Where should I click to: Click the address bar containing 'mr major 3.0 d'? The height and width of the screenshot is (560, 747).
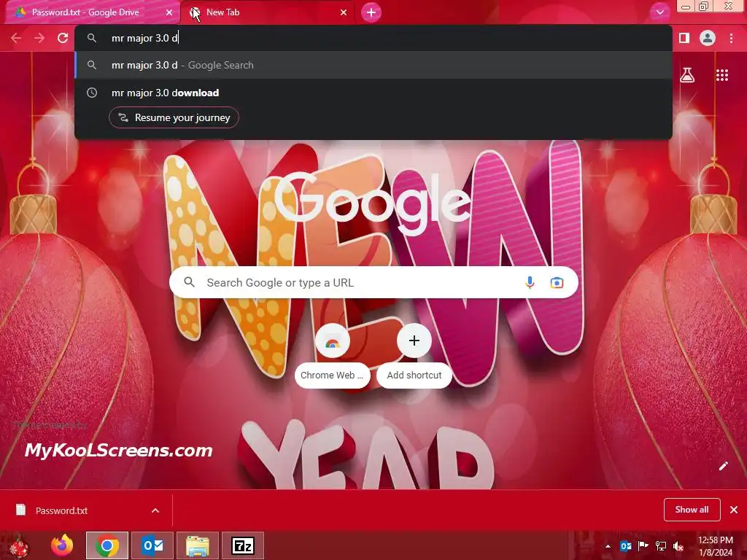coord(373,38)
